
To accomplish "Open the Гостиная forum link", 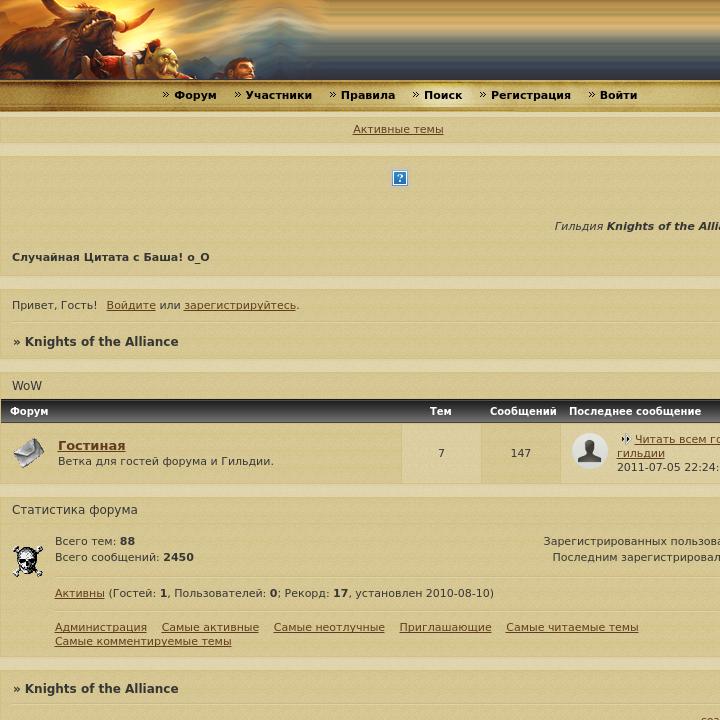I will point(92,445).
